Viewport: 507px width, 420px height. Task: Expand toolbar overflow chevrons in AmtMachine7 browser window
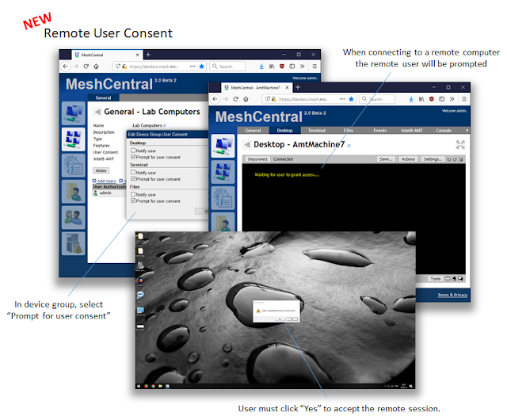(x=452, y=99)
